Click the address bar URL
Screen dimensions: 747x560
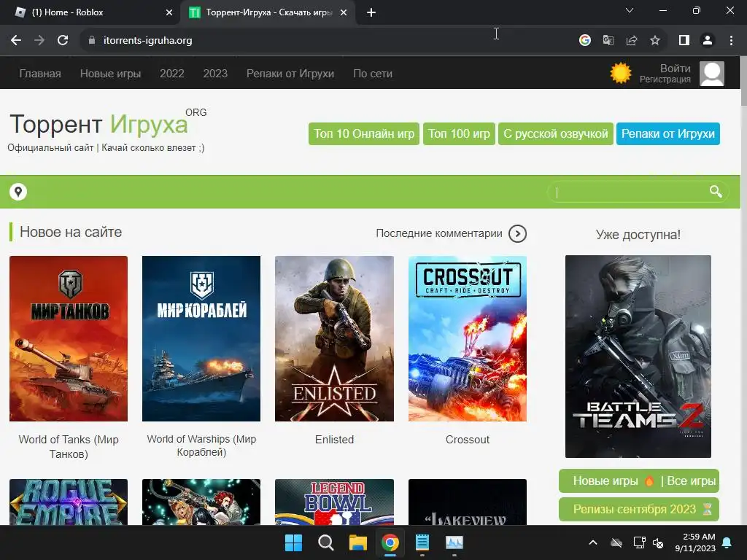147,41
